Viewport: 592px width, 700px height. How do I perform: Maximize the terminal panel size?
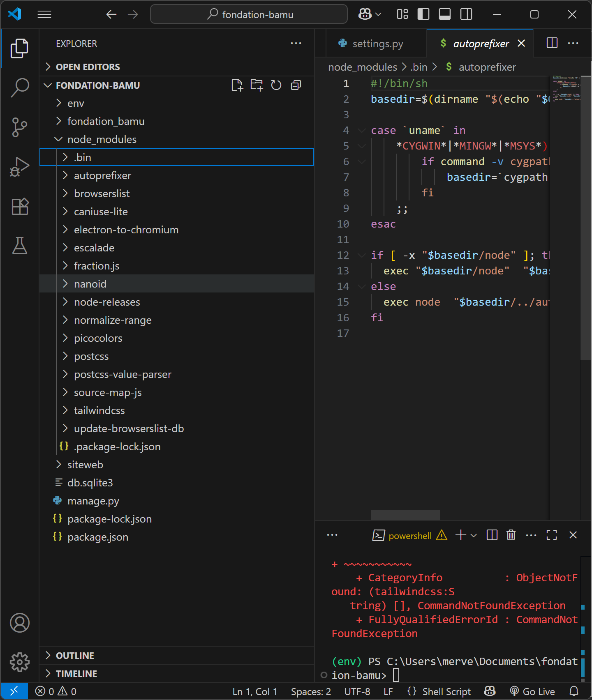point(552,535)
